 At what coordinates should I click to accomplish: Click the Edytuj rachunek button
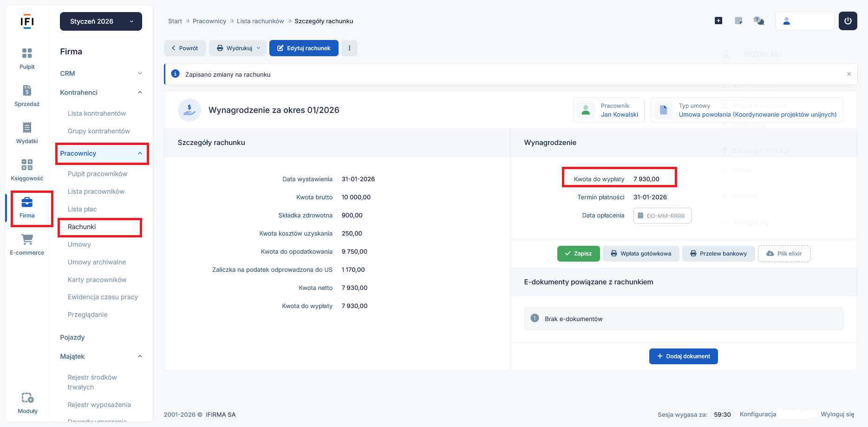click(x=304, y=48)
